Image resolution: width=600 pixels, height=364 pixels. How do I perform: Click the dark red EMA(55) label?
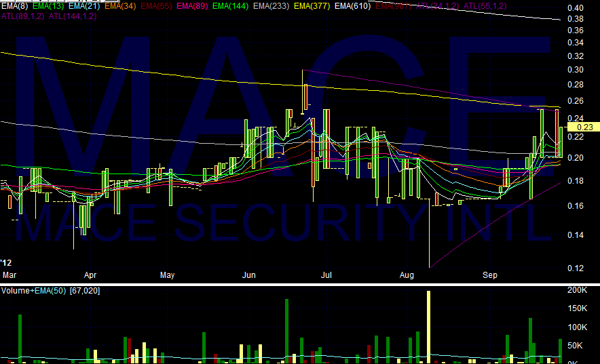[x=156, y=6]
